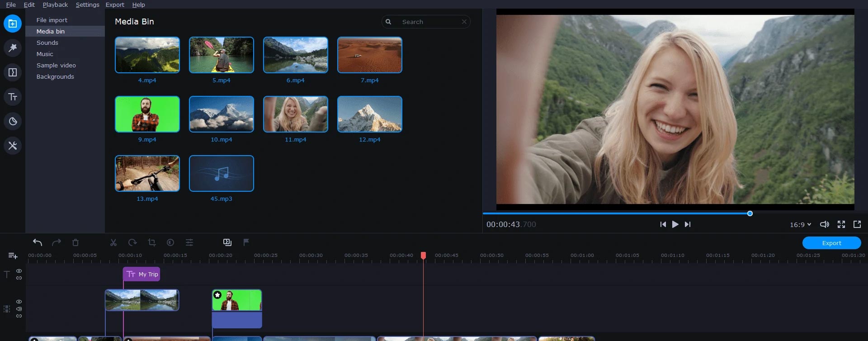The image size is (868, 341).
Task: Open the Titles tab icon
Action: point(13,97)
